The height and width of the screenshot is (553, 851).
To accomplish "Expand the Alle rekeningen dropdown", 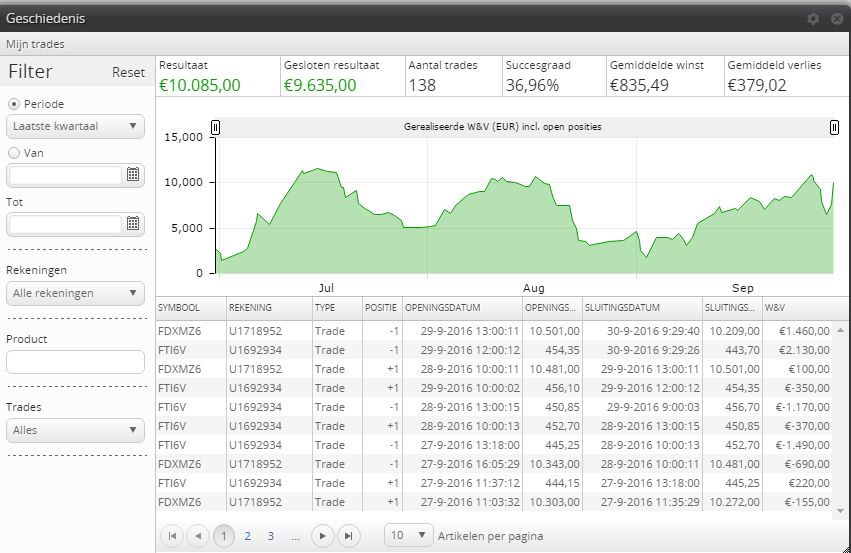I will (76, 293).
